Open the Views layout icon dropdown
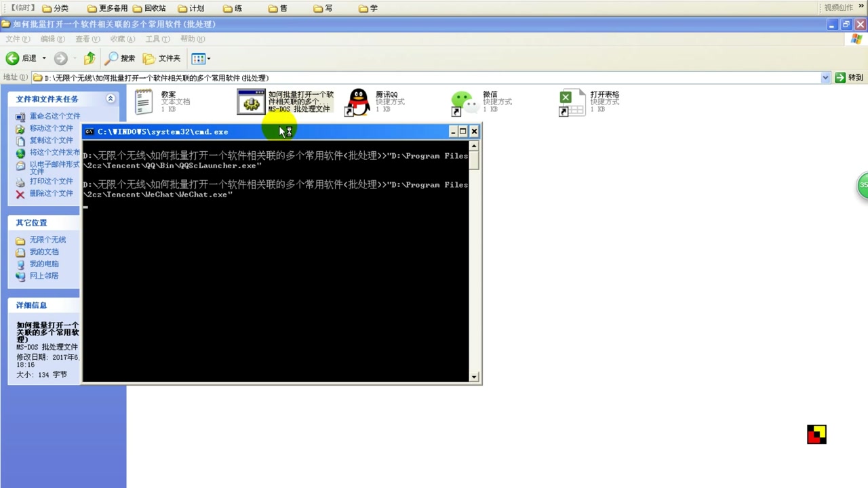The height and width of the screenshot is (488, 868). click(x=201, y=58)
